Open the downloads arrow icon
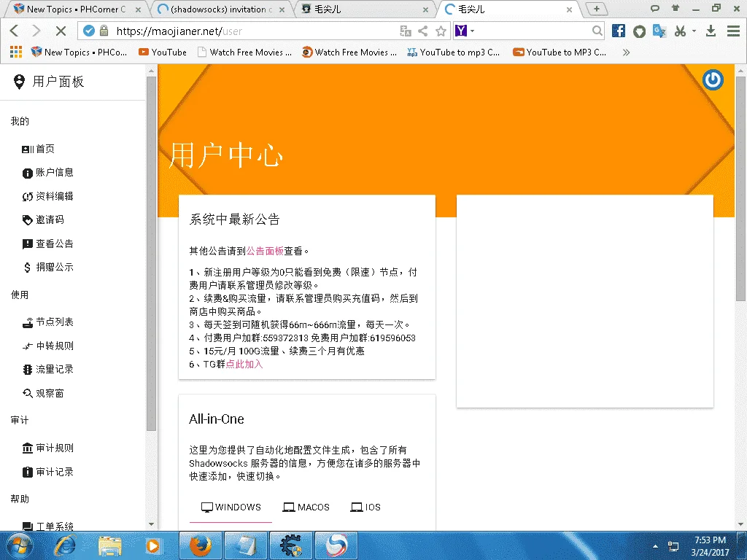 (711, 31)
